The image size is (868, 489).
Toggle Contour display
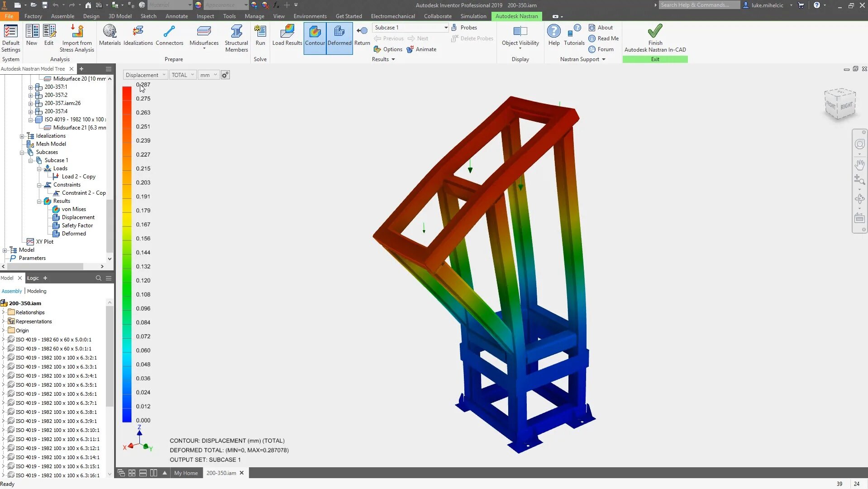(315, 38)
